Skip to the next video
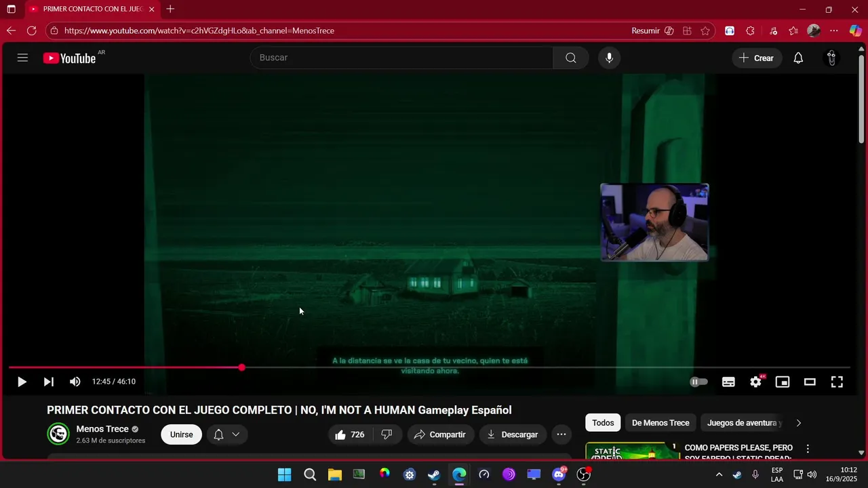Screen dimensions: 868x488 (x=48, y=382)
